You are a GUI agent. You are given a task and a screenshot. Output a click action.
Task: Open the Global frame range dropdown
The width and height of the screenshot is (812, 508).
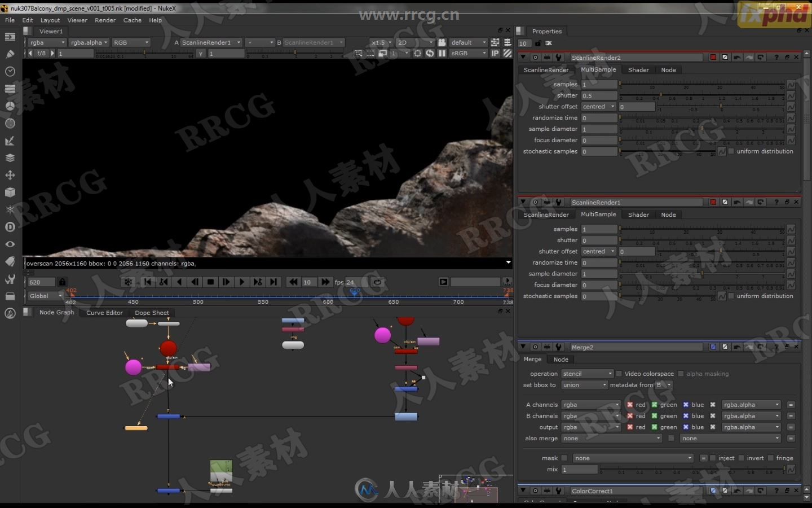46,296
